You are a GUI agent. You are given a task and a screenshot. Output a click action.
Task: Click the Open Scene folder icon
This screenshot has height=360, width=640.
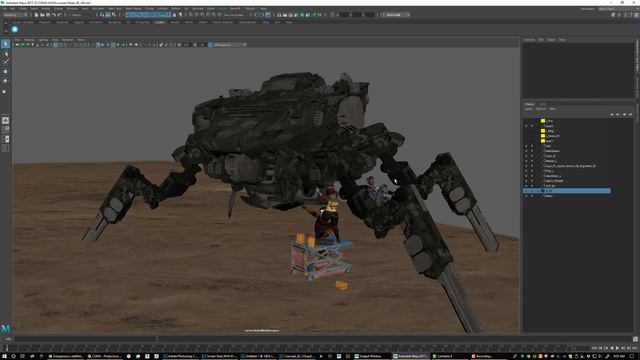[42, 15]
